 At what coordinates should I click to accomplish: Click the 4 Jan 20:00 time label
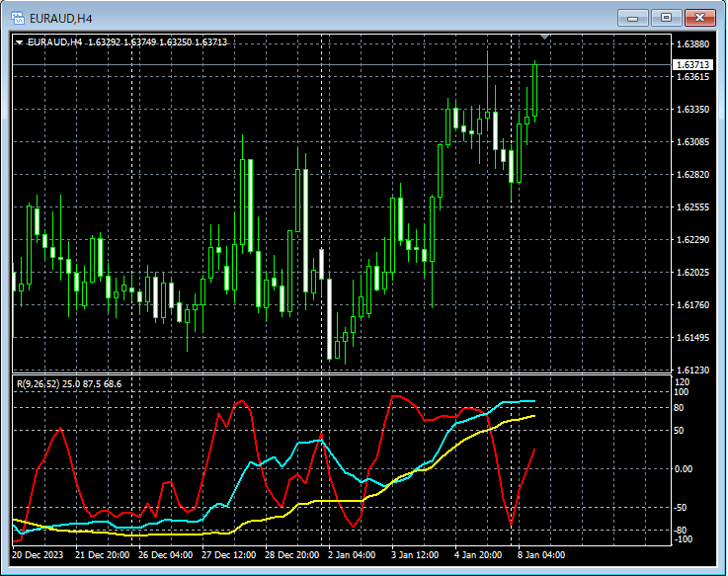(478, 555)
